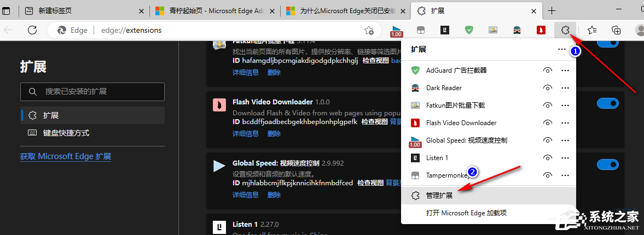Open 获取 Microsoft Edge 扩展 link
The height and width of the screenshot is (235, 644).
66,156
